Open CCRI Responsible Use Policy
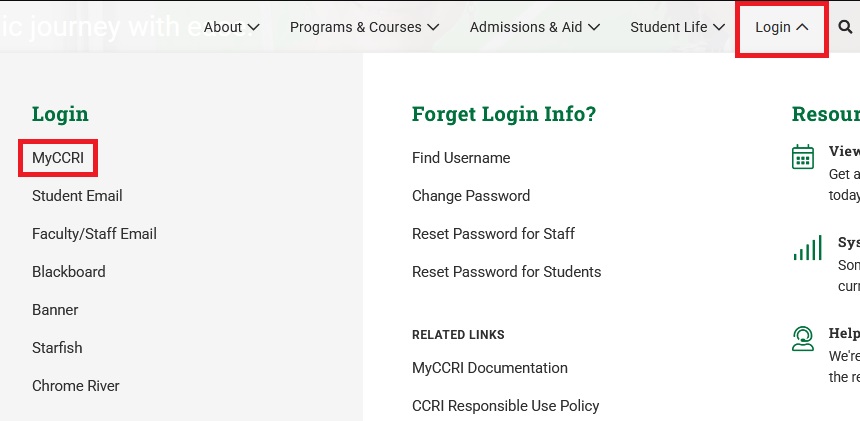 [505, 406]
